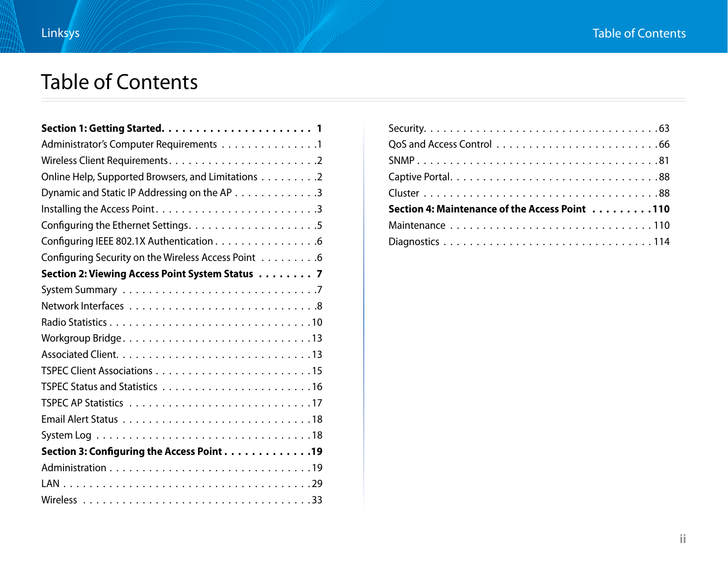Open Network Interfaces entry
This screenshot has height=562, width=728.
point(182,306)
